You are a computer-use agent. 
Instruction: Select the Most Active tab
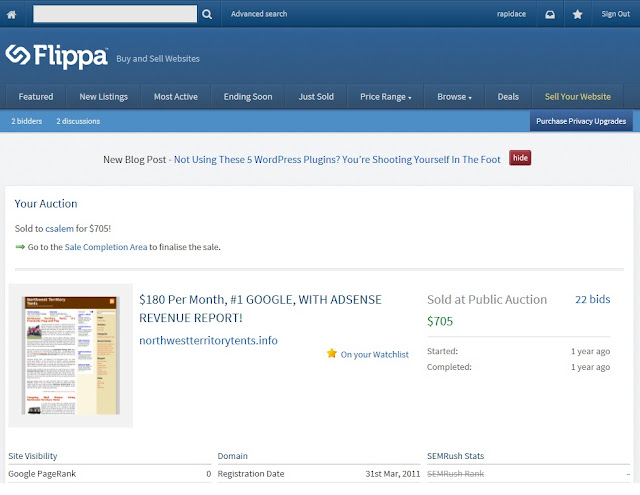(176, 97)
